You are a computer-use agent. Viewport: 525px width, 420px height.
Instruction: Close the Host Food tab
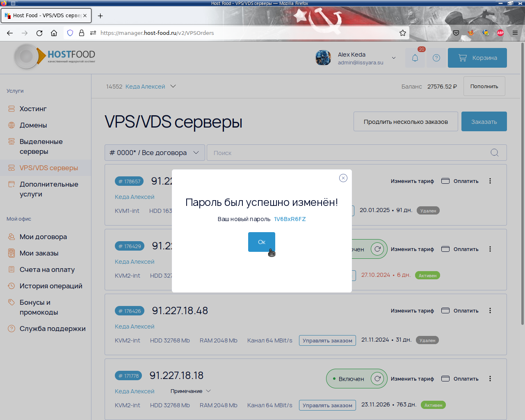click(85, 16)
